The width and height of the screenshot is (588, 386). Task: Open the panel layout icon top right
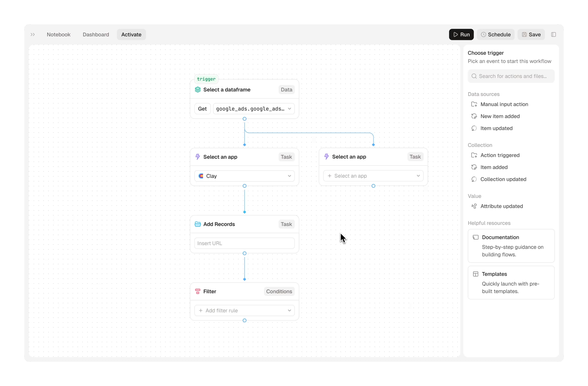coord(554,34)
